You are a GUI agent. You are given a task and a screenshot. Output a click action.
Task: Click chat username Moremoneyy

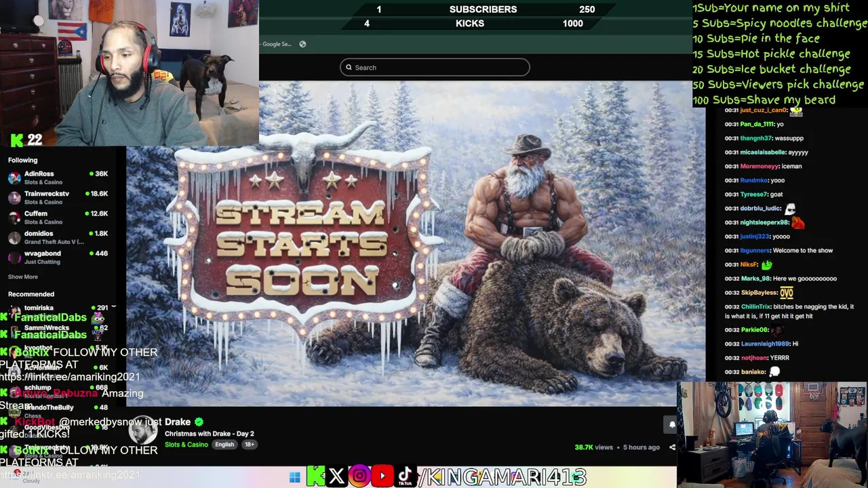tap(759, 166)
